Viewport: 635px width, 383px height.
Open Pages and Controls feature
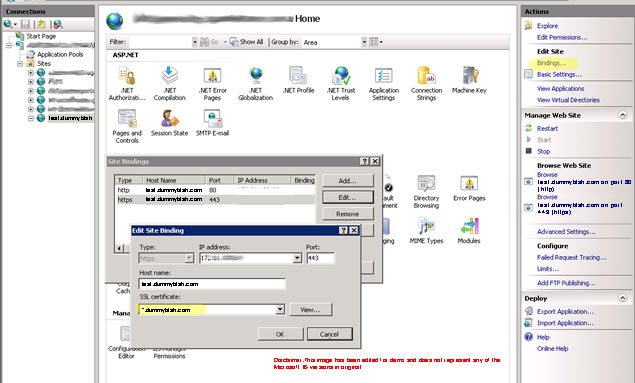click(127, 126)
